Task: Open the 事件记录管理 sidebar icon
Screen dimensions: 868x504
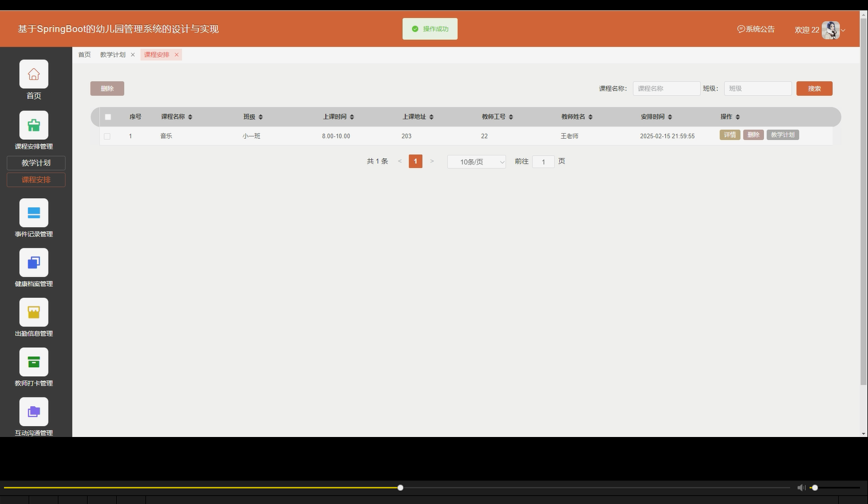Action: [34, 212]
